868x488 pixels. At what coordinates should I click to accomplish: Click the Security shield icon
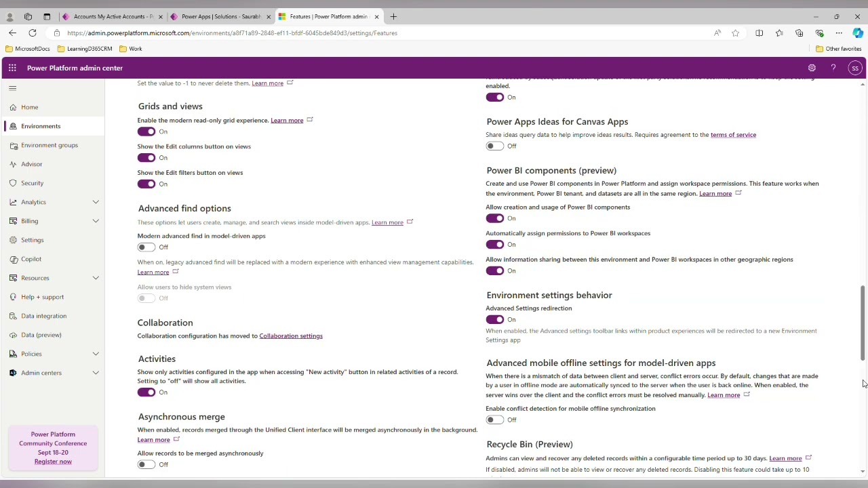[x=13, y=183]
